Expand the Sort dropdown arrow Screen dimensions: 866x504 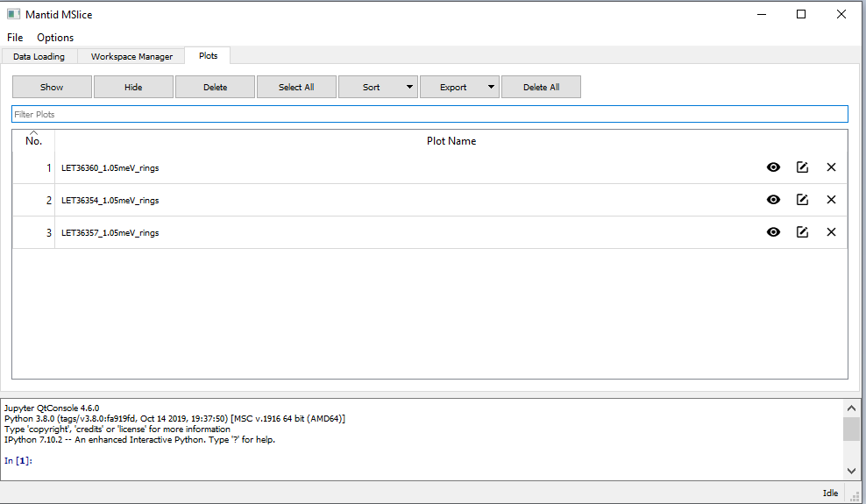click(409, 87)
